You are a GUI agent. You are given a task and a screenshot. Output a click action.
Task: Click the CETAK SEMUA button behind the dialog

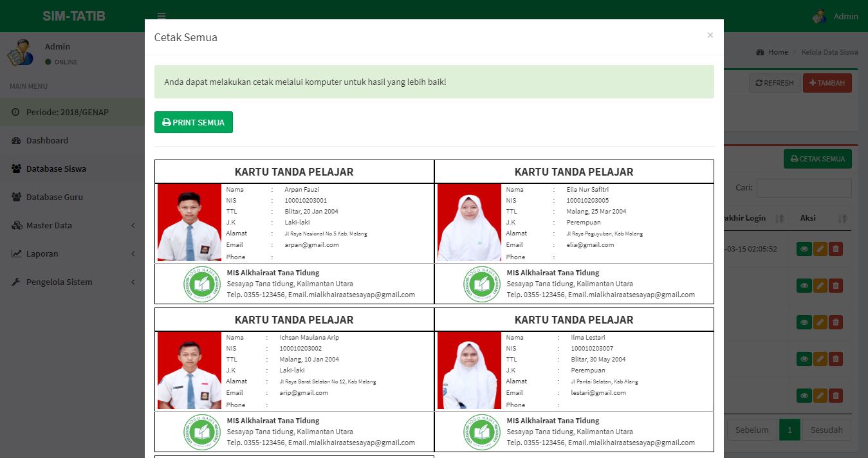818,159
